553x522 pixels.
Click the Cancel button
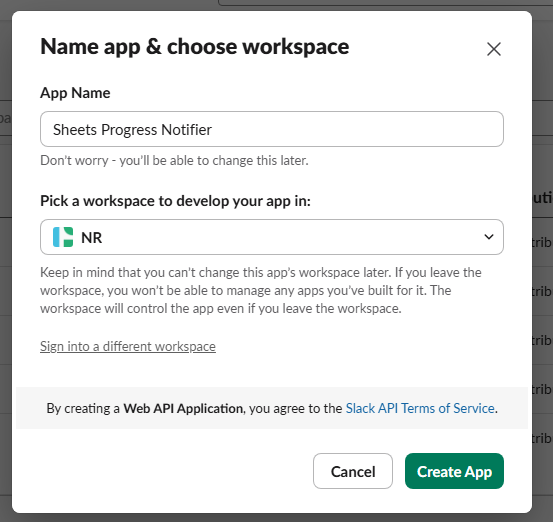pyautogui.click(x=353, y=471)
